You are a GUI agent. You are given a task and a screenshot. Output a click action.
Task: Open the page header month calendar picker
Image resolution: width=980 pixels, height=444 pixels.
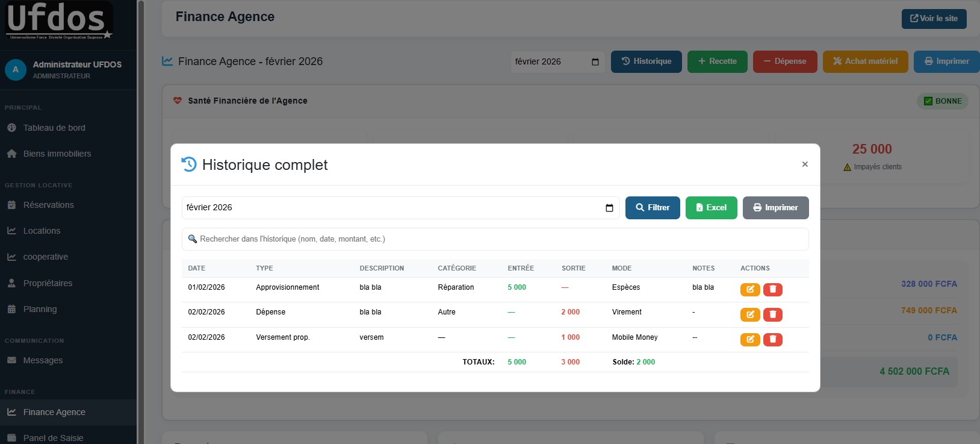point(595,62)
